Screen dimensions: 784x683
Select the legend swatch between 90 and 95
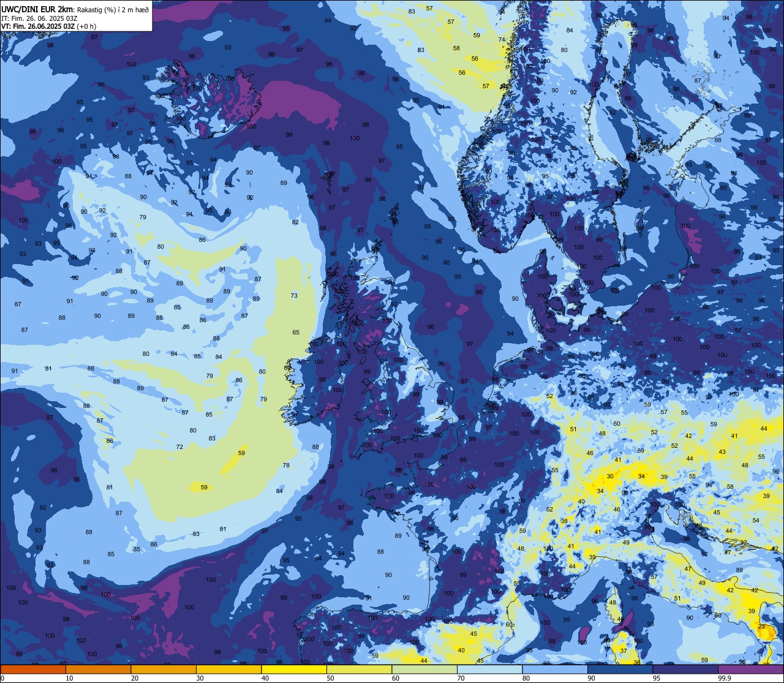coord(620,669)
